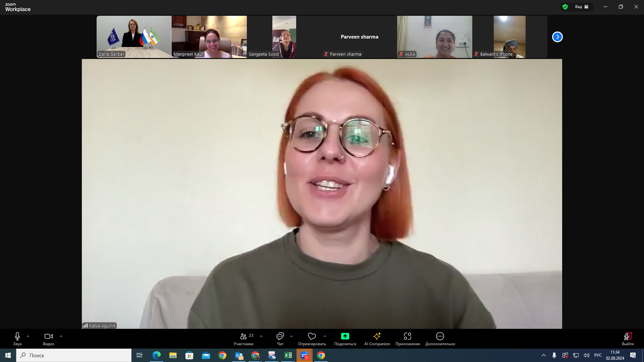Click the tray microphone icon
644x362 pixels.
[554, 355]
